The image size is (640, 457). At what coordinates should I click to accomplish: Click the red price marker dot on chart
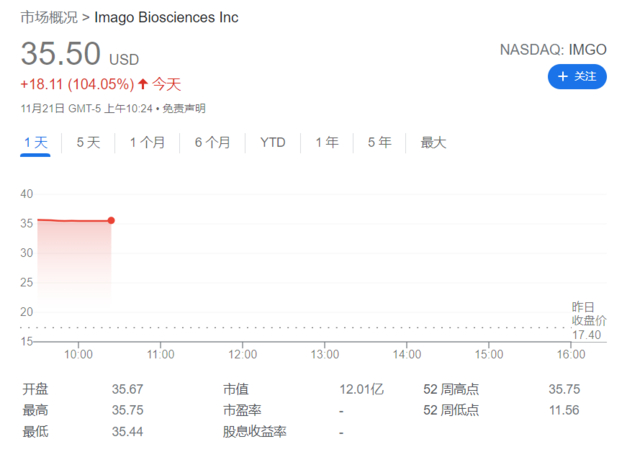click(x=111, y=220)
